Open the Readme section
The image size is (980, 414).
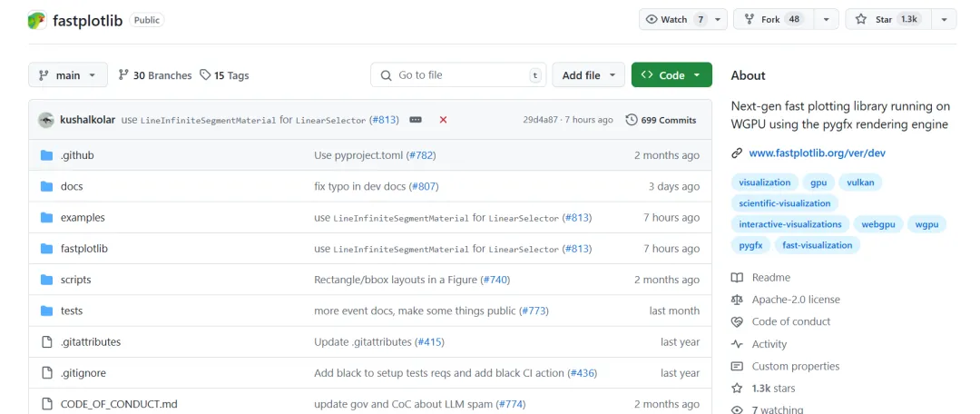click(770, 278)
